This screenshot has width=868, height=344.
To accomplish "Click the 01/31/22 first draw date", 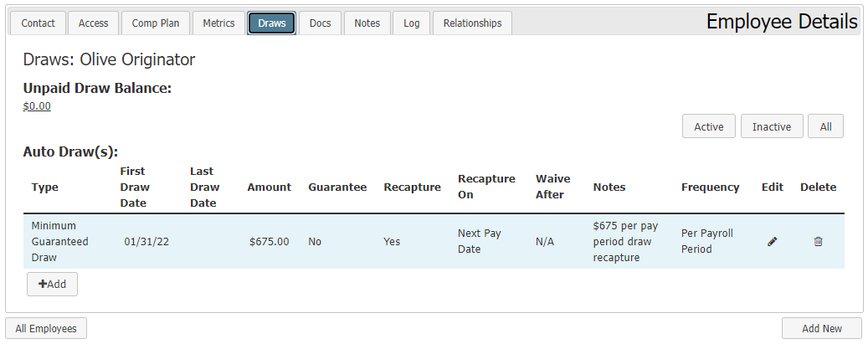I will pyautogui.click(x=146, y=242).
